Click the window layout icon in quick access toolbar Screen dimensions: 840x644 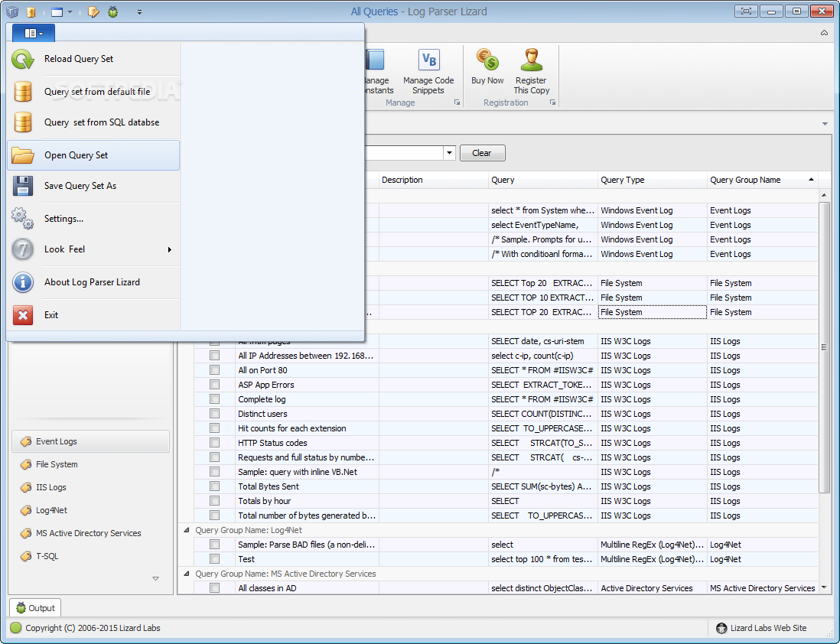pos(57,11)
